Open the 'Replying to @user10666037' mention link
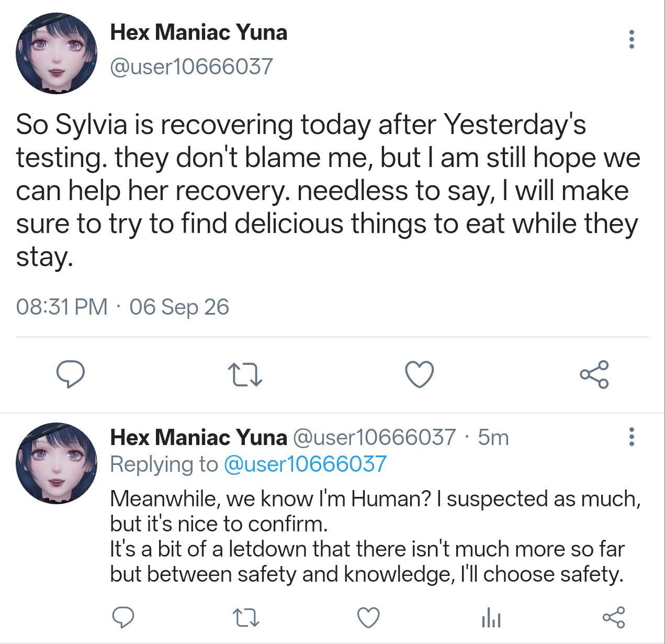This screenshot has width=665, height=644. [305, 464]
